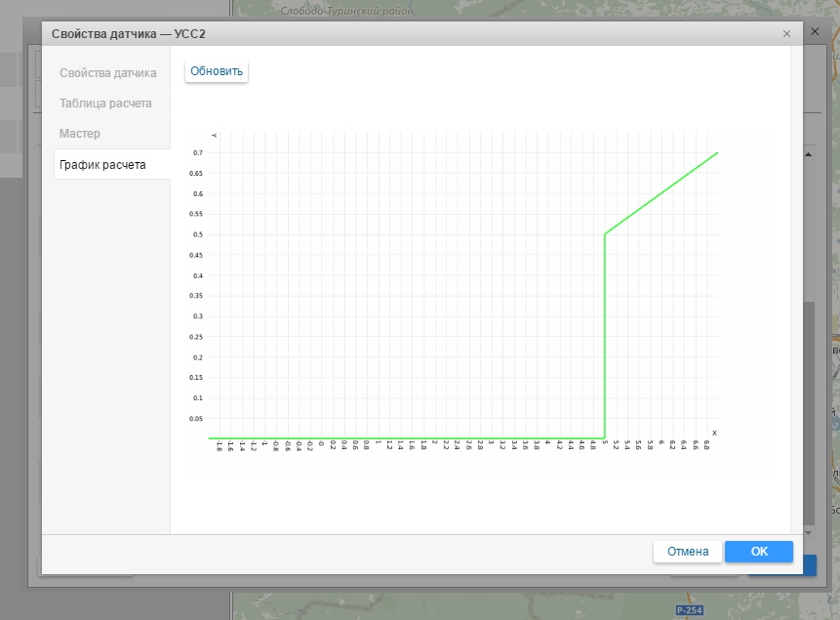Screen dimensions: 840x620
Task: Click the 0.05 label on the Y axis
Action: click(x=196, y=418)
